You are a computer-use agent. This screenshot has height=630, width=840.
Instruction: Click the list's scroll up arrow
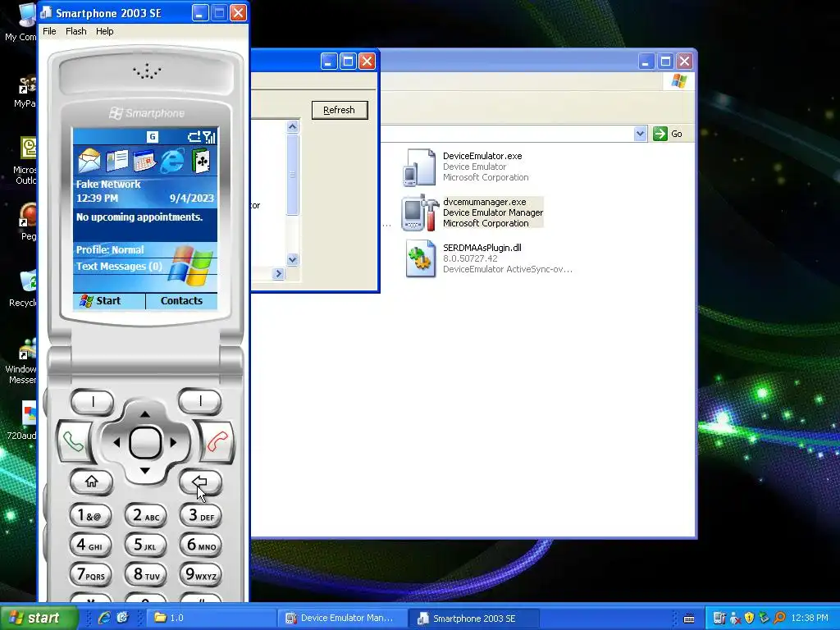(293, 126)
